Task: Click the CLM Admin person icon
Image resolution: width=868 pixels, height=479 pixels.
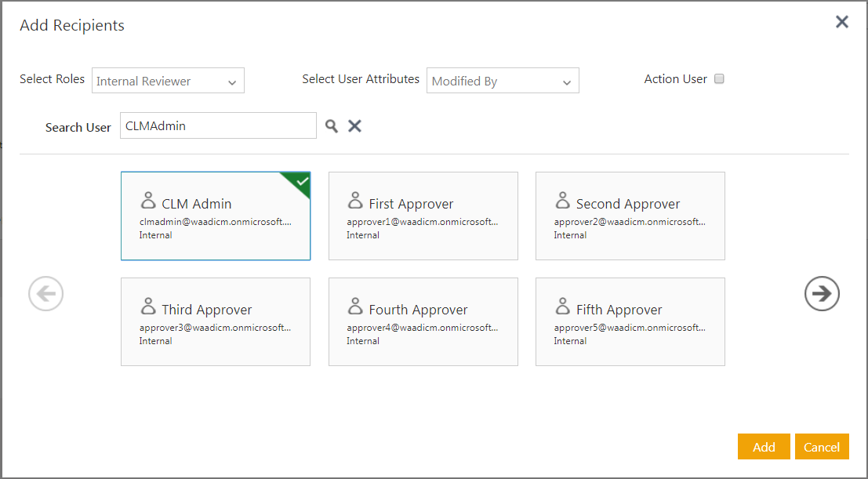Action: coord(147,201)
